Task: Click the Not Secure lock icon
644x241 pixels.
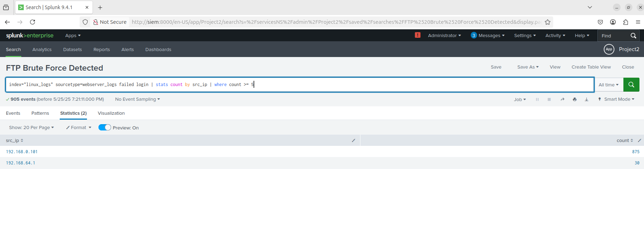Action: pos(95,22)
